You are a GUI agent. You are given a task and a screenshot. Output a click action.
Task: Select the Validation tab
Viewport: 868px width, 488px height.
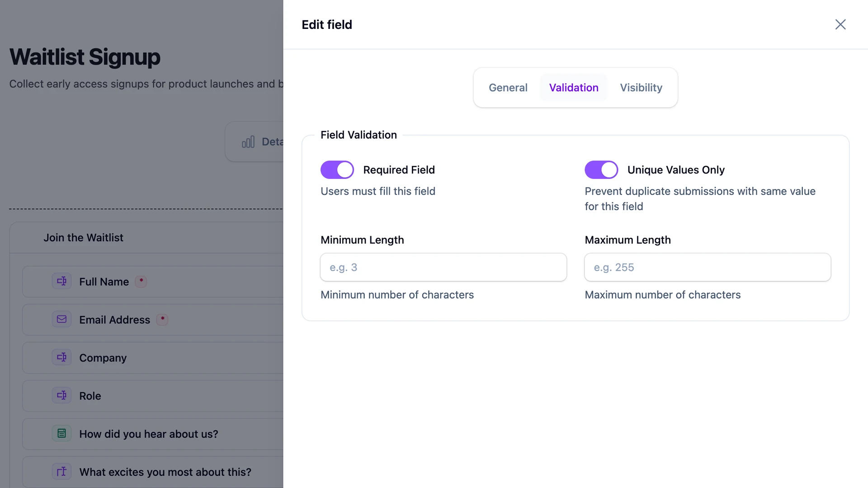(573, 88)
